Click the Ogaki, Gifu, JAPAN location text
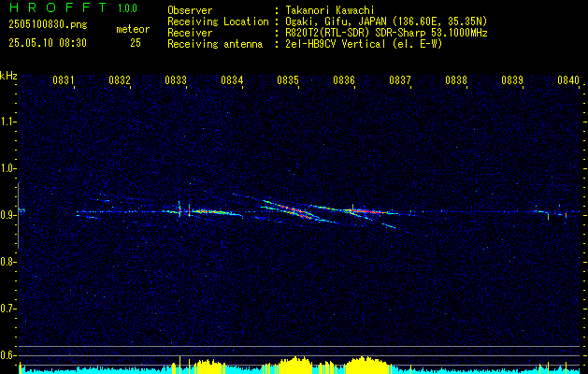The width and height of the screenshot is (588, 374). point(386,22)
